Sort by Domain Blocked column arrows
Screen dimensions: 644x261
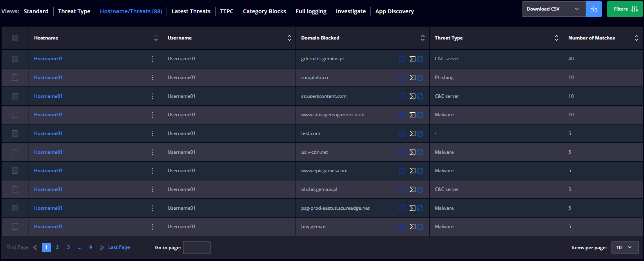tap(423, 38)
